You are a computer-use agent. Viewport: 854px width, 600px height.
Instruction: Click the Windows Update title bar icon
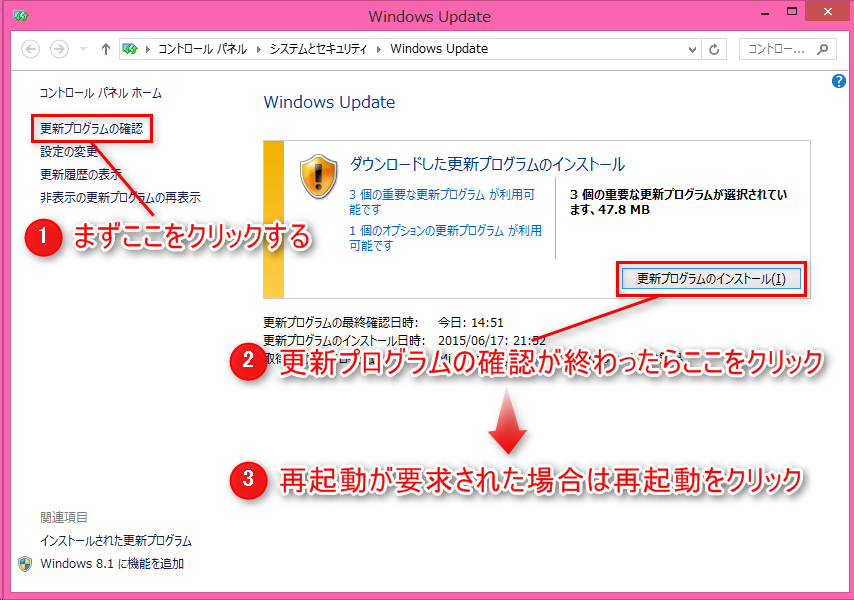(x=21, y=16)
